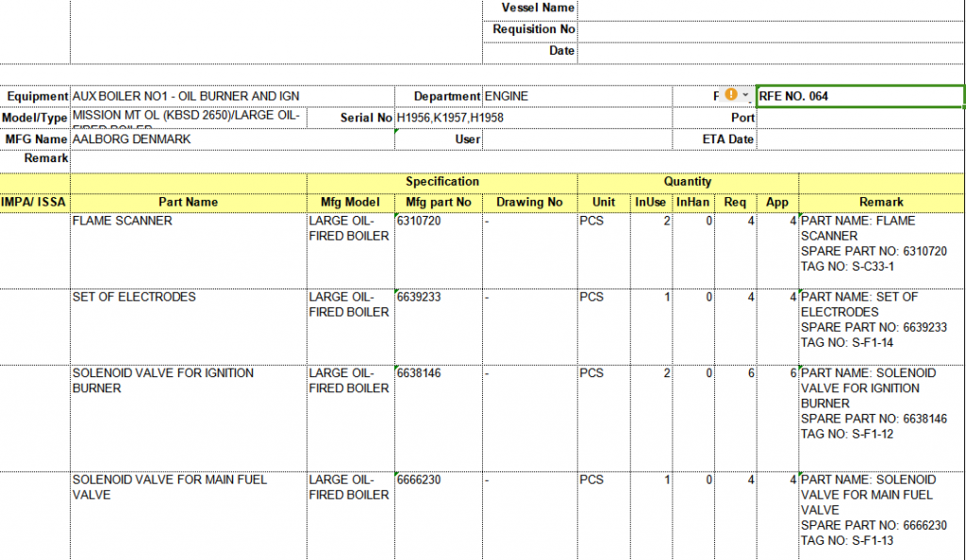Select the Requisition No value cell
Image resolution: width=966 pixels, height=560 pixels.
pos(770,29)
